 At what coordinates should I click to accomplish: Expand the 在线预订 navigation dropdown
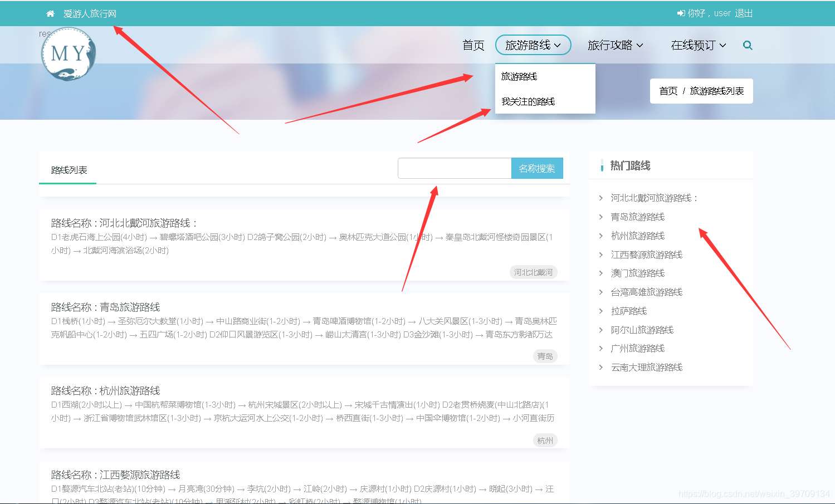pos(699,45)
